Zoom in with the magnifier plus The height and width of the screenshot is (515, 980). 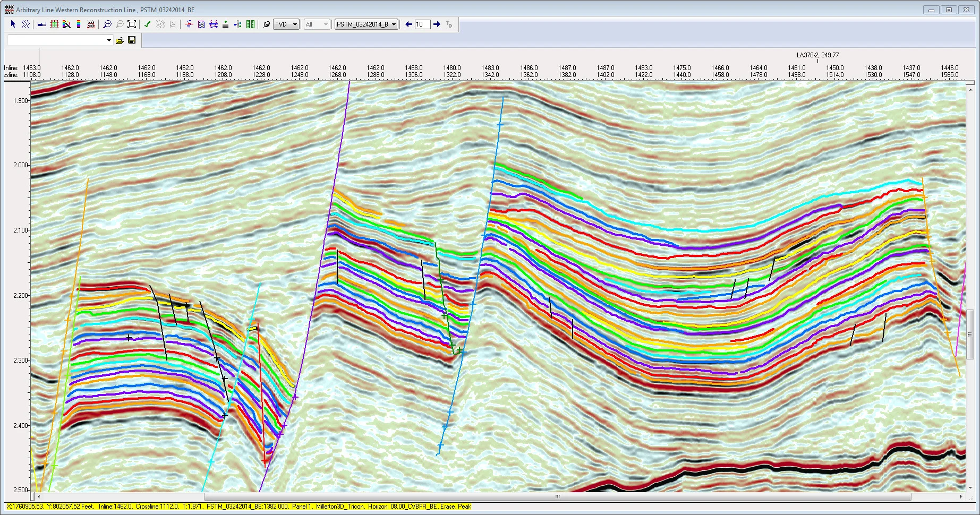click(x=107, y=24)
